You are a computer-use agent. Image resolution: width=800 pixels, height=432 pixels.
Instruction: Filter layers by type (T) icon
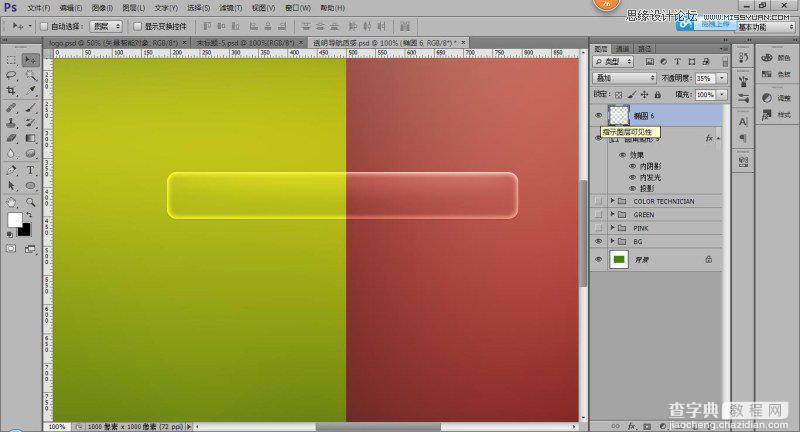(678, 62)
